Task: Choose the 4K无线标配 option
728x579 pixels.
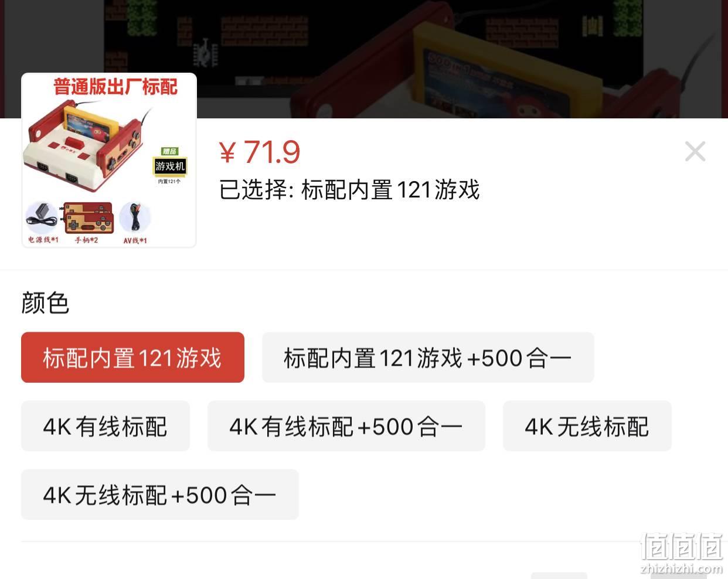Action: (x=587, y=426)
